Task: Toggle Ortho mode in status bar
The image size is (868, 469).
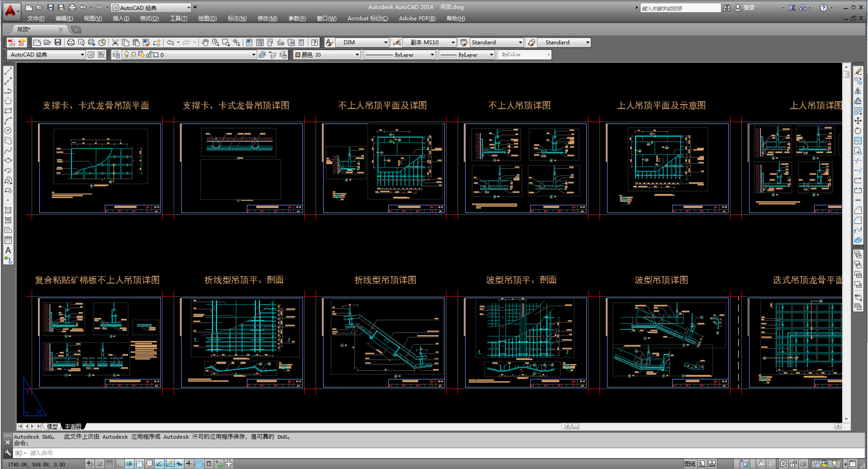Action: (119, 464)
